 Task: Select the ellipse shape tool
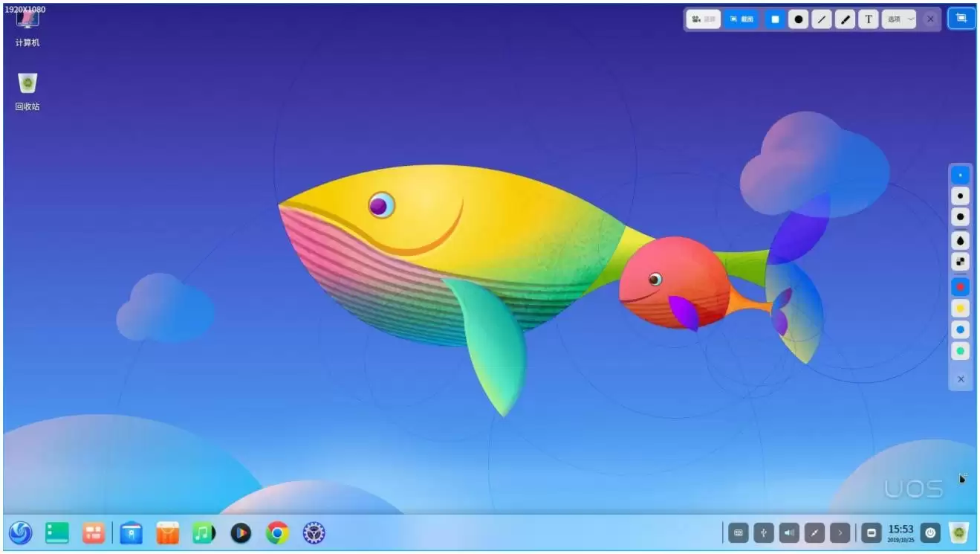pos(798,19)
